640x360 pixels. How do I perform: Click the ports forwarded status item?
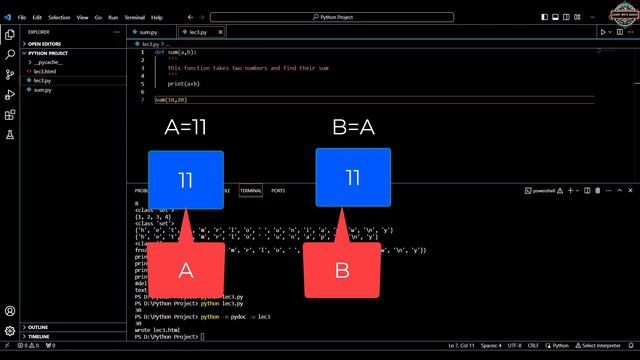[x=51, y=345]
